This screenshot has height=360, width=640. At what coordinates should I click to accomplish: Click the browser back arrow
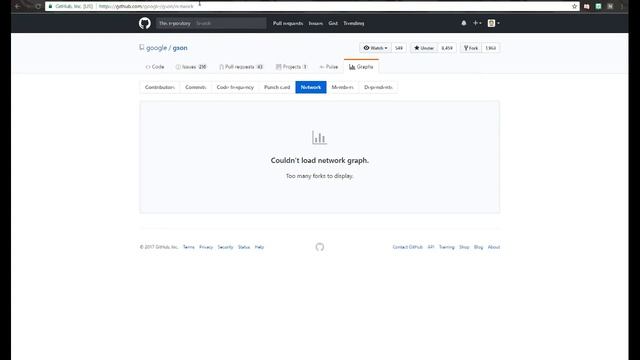pos(17,6)
